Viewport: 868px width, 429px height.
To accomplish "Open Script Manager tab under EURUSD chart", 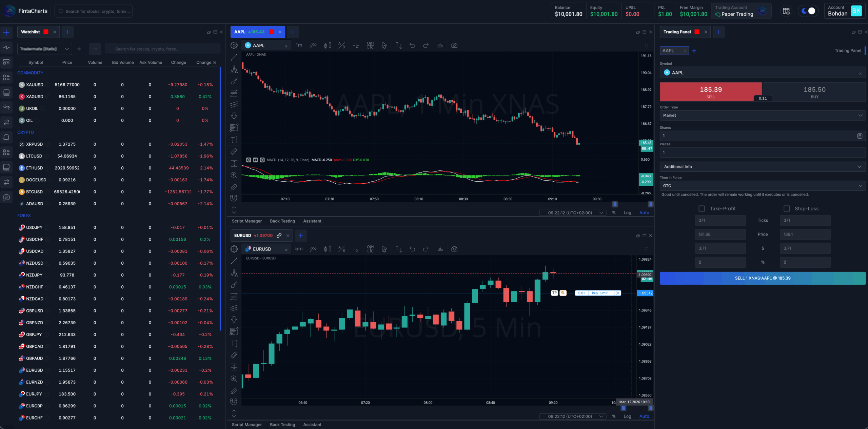I will click(x=246, y=425).
